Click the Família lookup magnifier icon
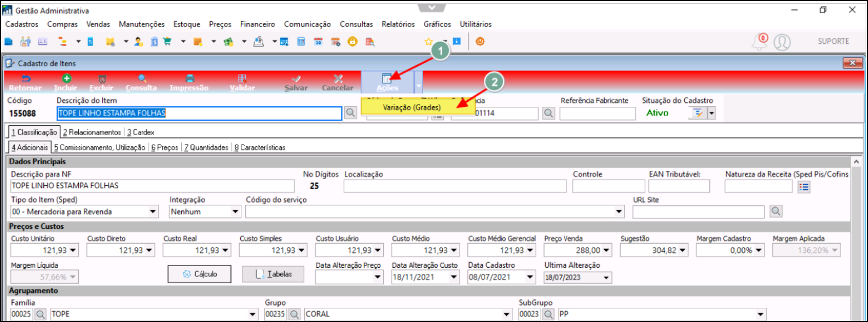 40,314
